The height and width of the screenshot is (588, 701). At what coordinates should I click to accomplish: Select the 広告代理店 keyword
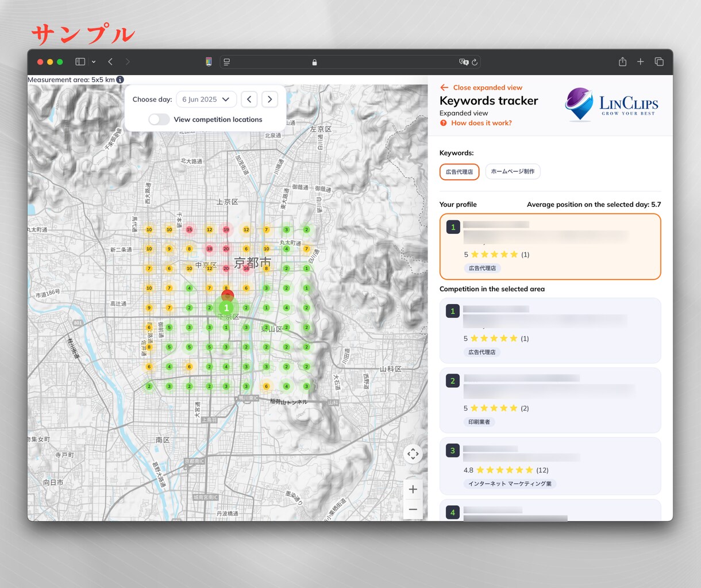(460, 171)
